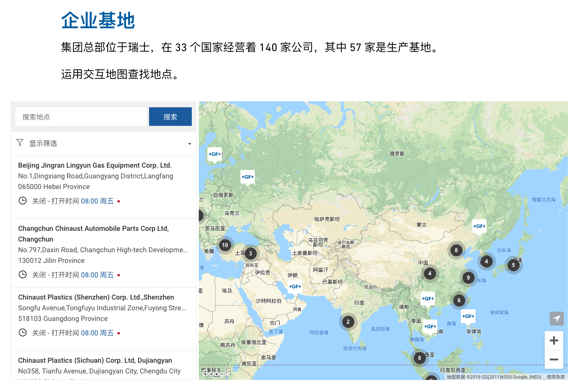Expand the 显示筛选 dropdown arrow
The height and width of the screenshot is (392, 580).
pyautogui.click(x=189, y=144)
